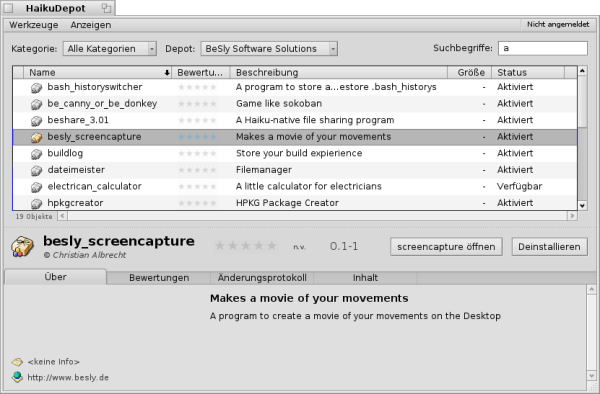The height and width of the screenshot is (394, 600).
Task: Click the Name column sort arrow
Action: [x=167, y=73]
